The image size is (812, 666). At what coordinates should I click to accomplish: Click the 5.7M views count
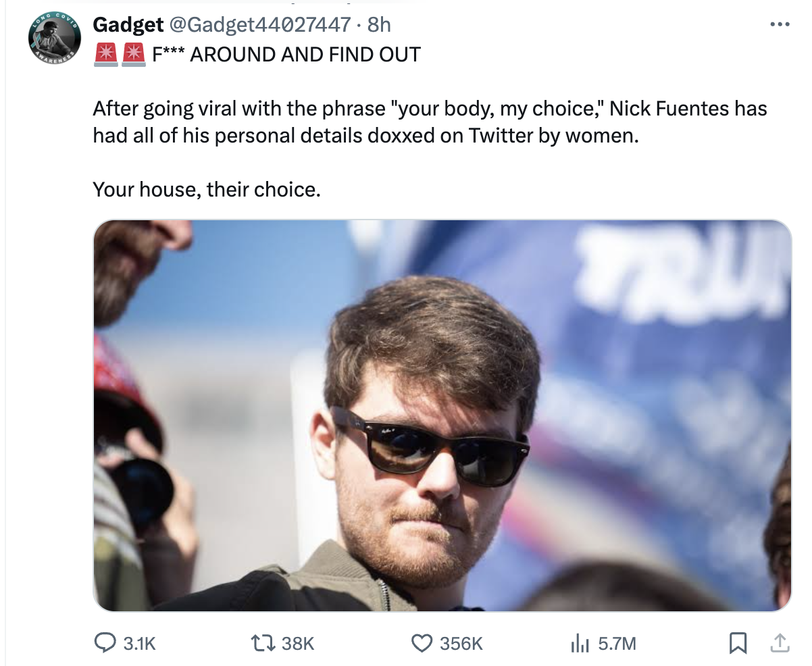point(617,644)
